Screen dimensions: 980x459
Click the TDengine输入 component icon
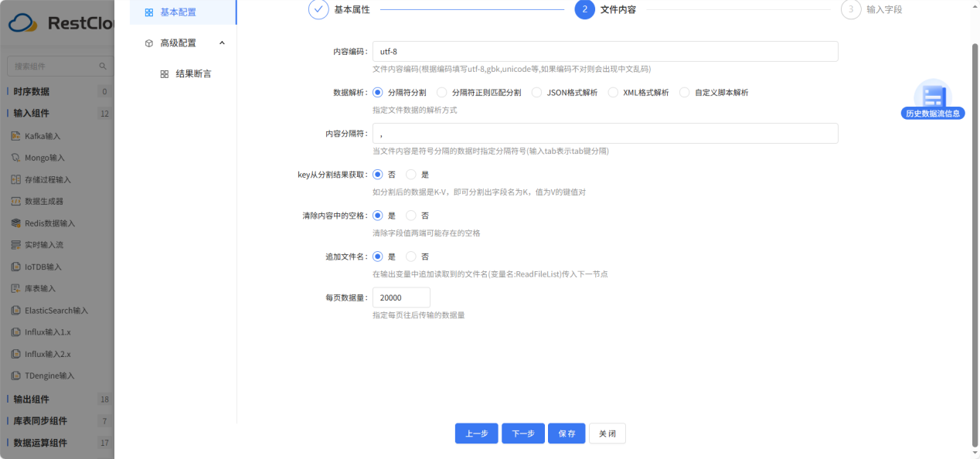[x=16, y=376]
